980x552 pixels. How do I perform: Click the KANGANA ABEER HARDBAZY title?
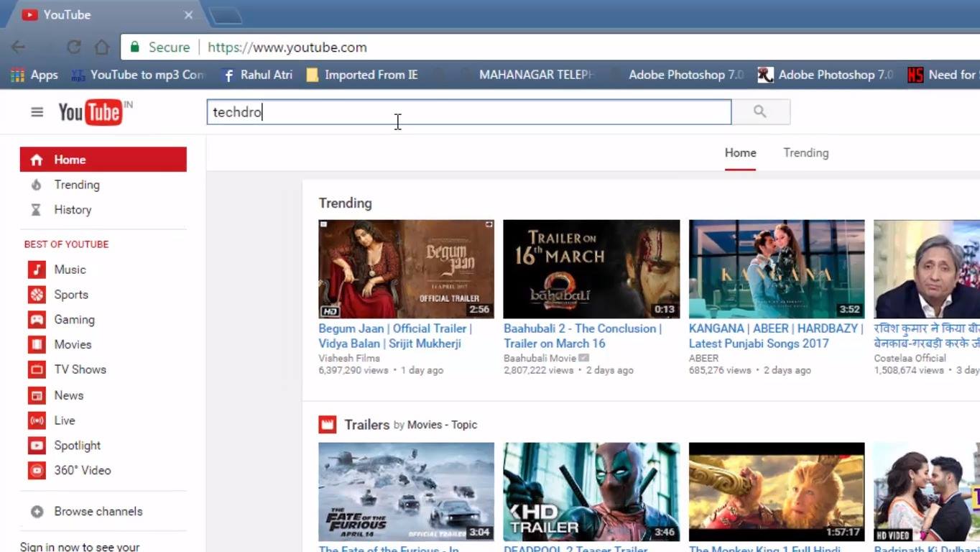point(776,336)
